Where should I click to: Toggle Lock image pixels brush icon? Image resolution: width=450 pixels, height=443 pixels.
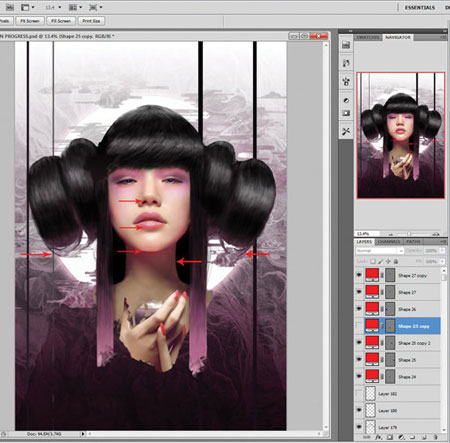(381, 261)
